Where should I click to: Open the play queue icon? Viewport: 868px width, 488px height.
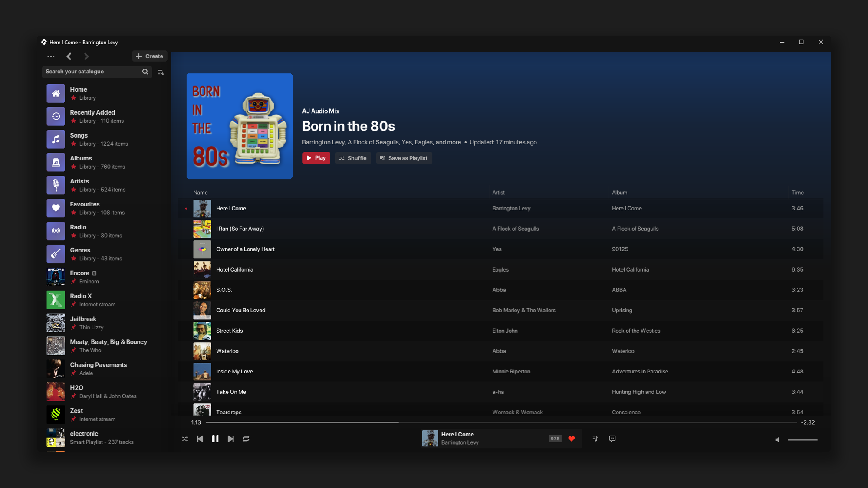(x=595, y=439)
